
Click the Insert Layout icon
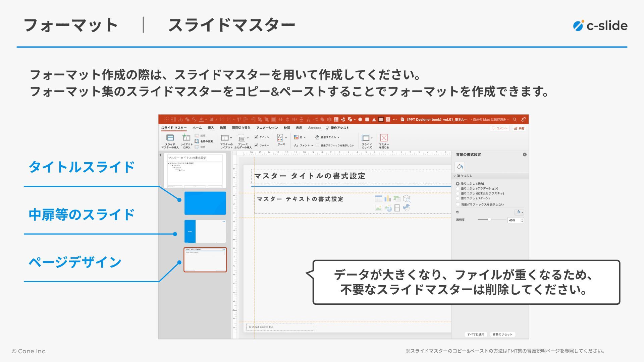coord(186,138)
